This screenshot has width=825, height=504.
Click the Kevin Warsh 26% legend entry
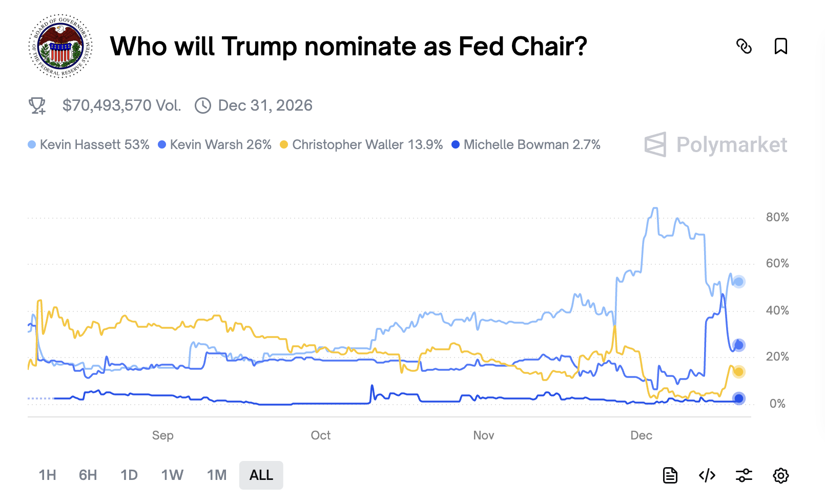click(215, 145)
